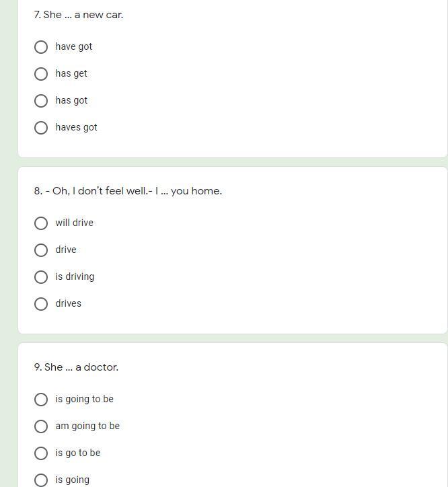Select 'have got' for question 7

(41, 47)
